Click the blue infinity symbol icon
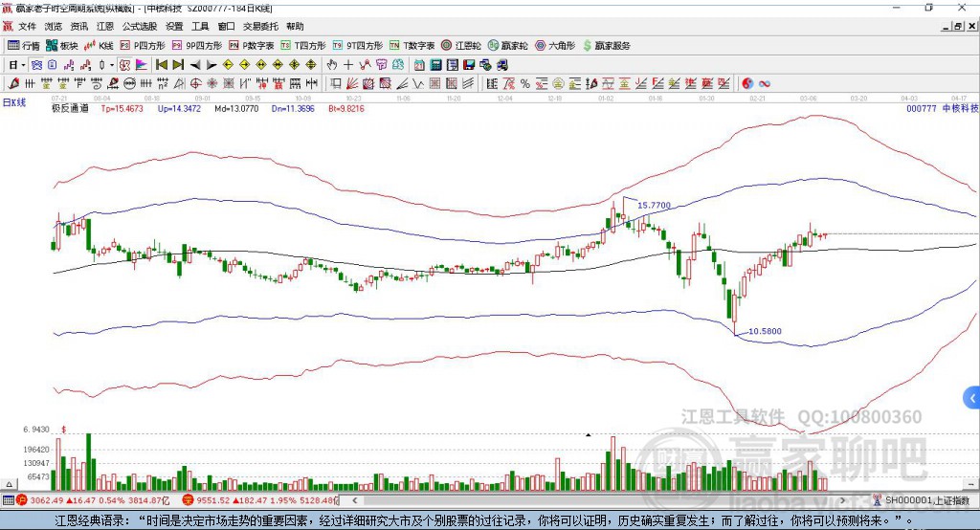The width and height of the screenshot is (980, 530). click(x=765, y=83)
